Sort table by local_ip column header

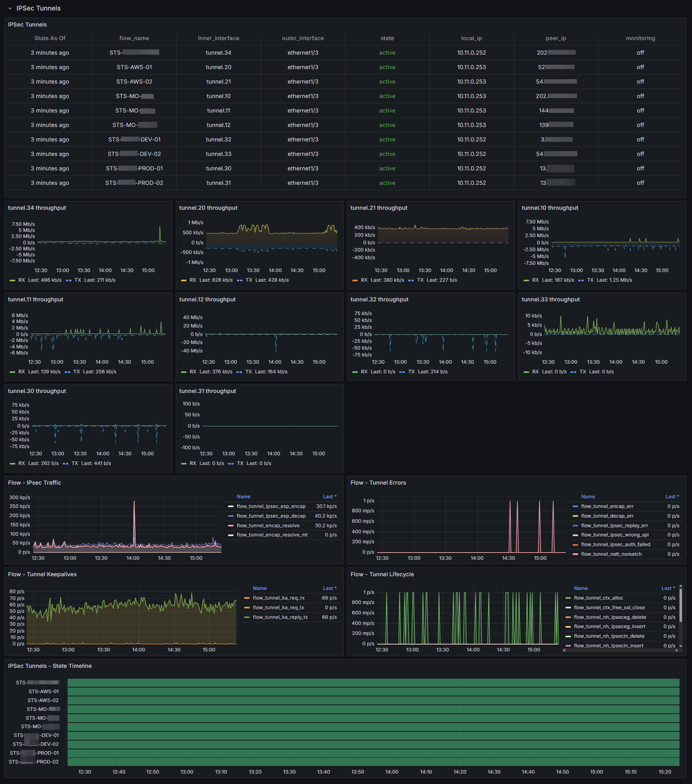(x=471, y=38)
